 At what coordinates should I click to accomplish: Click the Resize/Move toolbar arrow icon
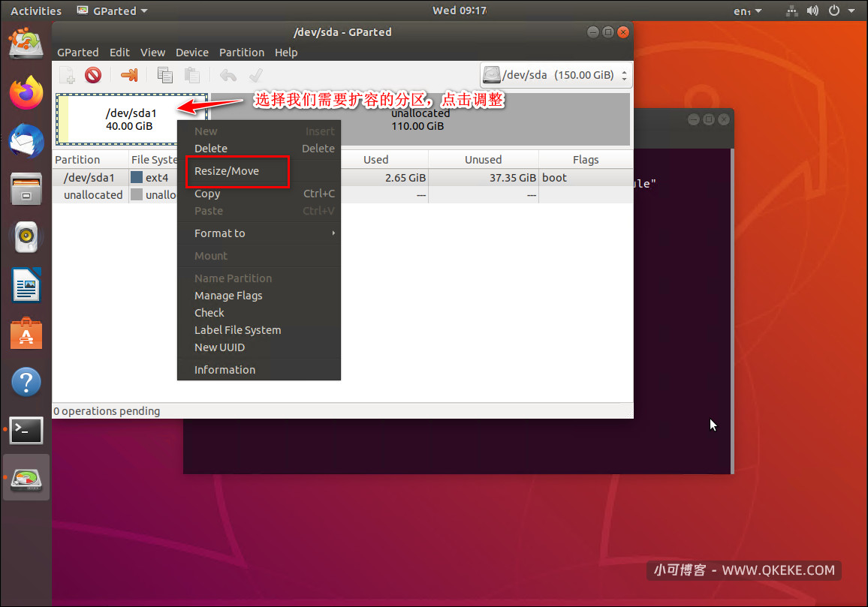(129, 75)
